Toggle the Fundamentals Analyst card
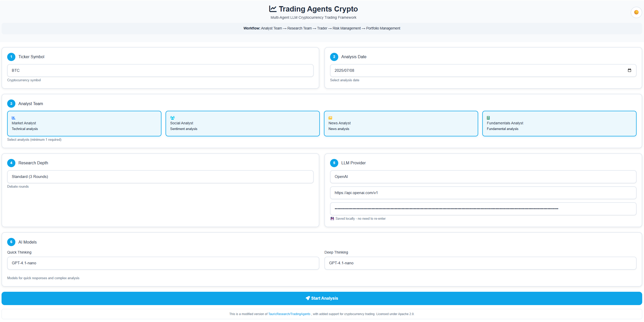This screenshot has height=322, width=644. tap(559, 124)
